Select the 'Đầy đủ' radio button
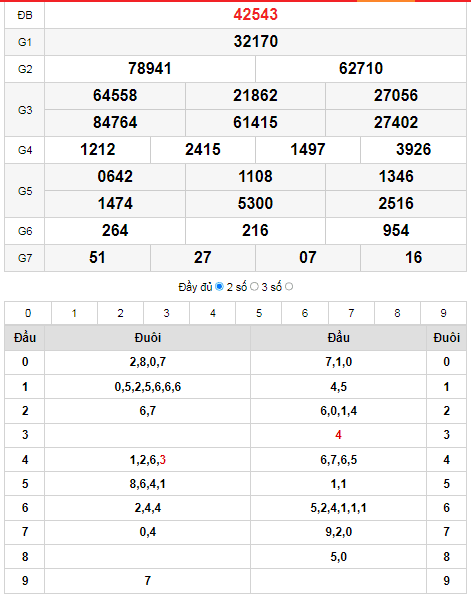The image size is (471, 598). click(219, 286)
